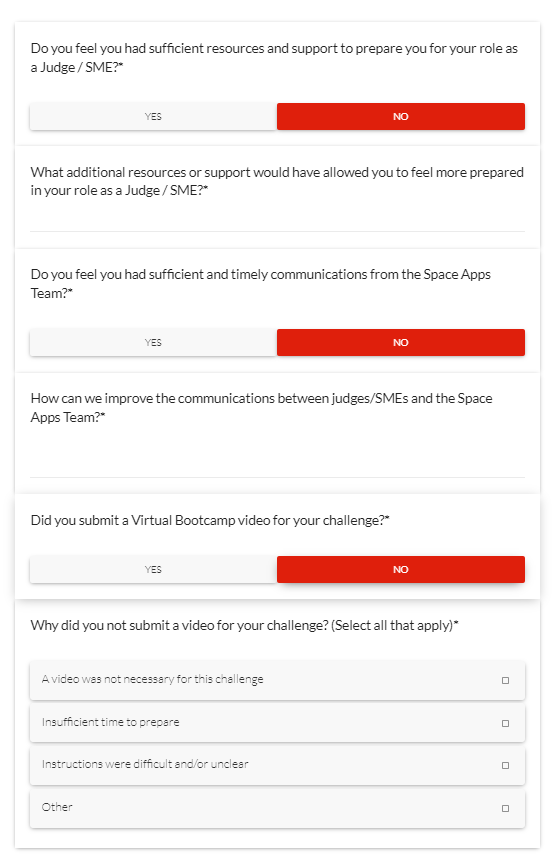Viewport: 554px width, 861px height.
Task: Choose YES for timely communications from Space Apps
Action: pos(153,343)
